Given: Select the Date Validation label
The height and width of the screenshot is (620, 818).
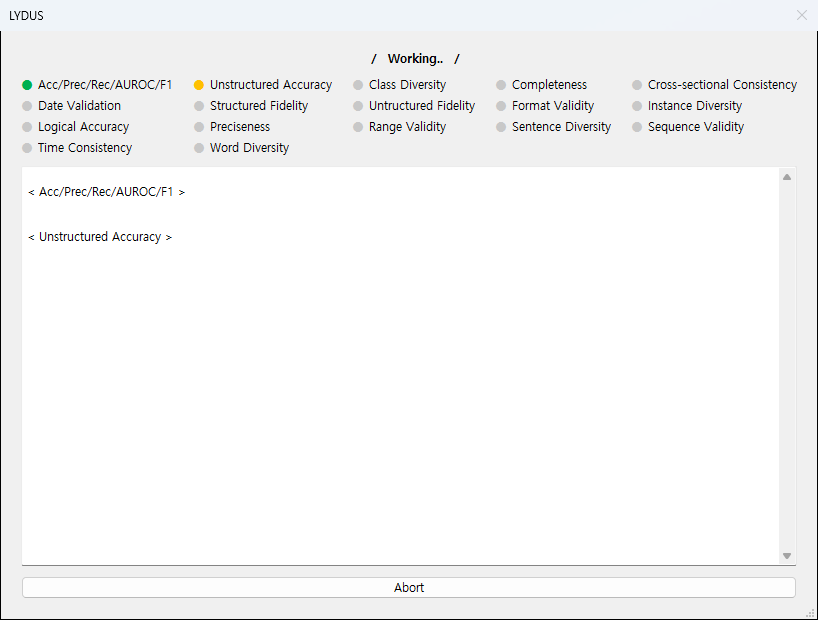Looking at the screenshot, I should tap(79, 105).
